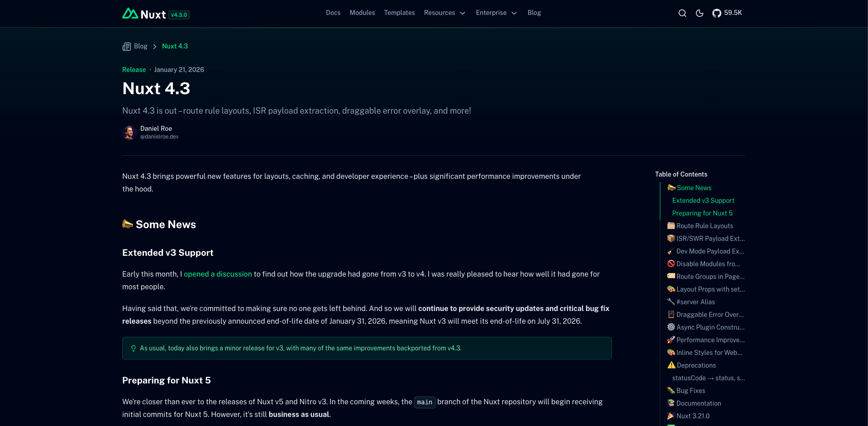The height and width of the screenshot is (426, 868).
Task: Expand the Enterprise dropdown menu
Action: pos(496,13)
